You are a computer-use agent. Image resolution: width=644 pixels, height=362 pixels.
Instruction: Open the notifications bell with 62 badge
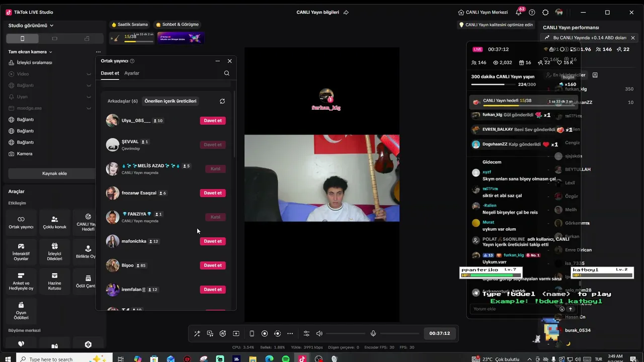(519, 12)
